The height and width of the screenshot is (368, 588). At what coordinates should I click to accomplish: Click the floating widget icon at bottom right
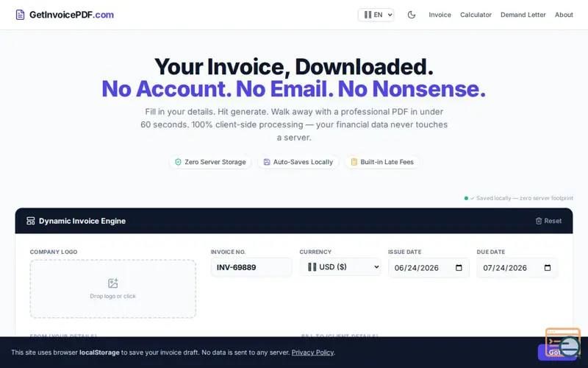(x=563, y=343)
